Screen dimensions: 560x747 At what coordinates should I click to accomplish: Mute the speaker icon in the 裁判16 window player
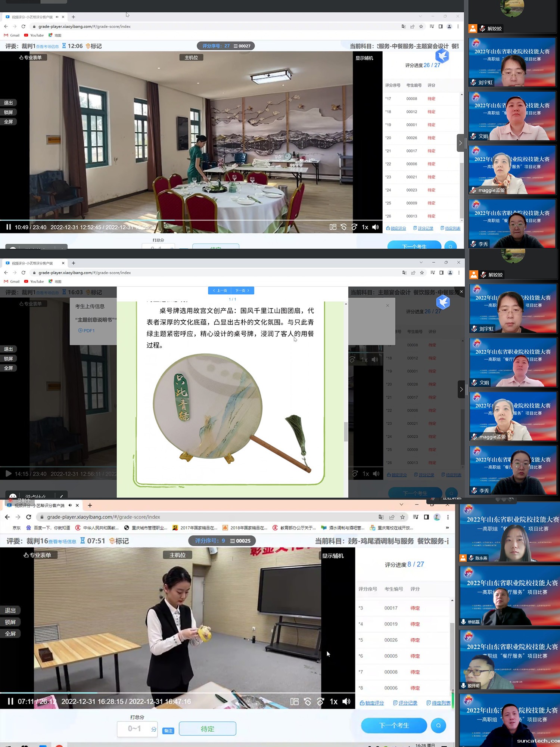pos(346,701)
